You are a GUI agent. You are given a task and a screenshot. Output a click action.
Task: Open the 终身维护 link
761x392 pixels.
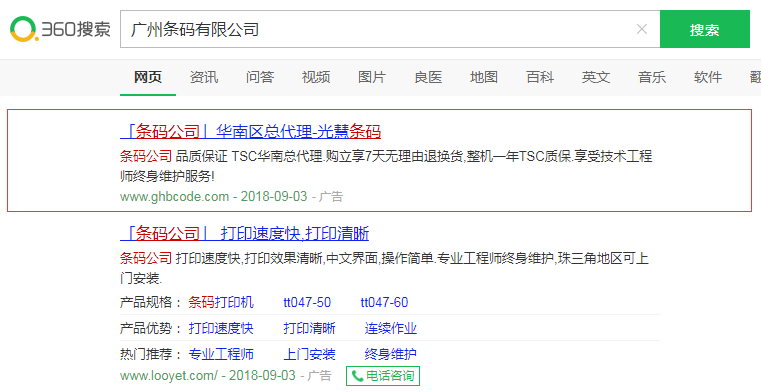pos(391,354)
